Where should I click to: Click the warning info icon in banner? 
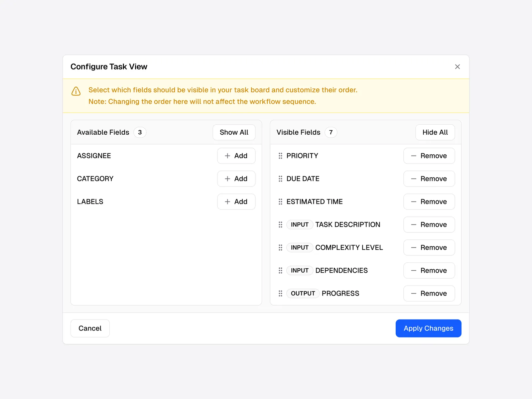coord(76,91)
